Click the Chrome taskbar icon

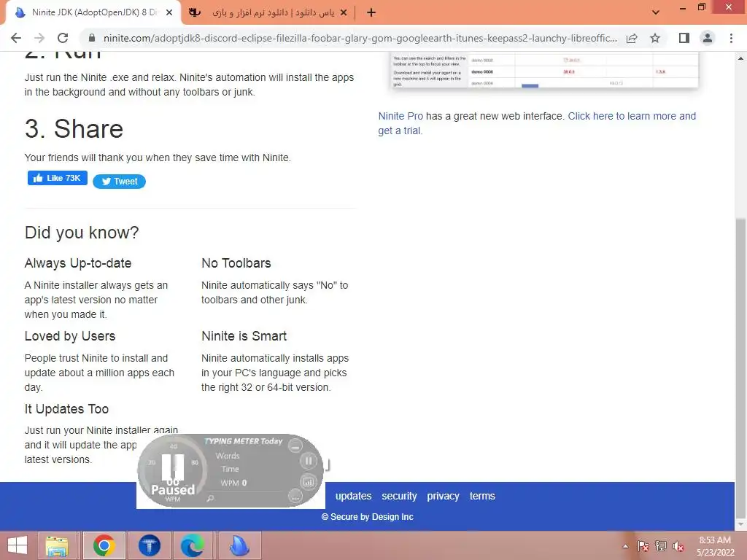[104, 545]
